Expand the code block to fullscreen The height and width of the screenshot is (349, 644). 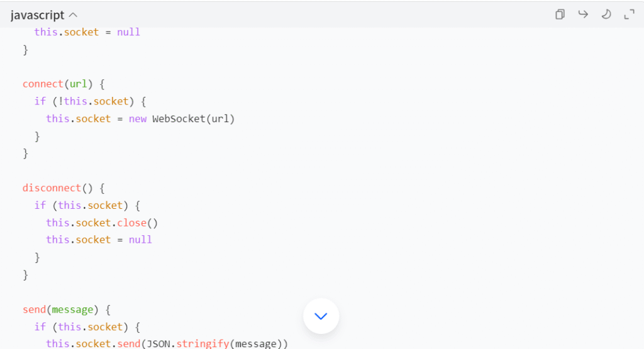tap(629, 14)
